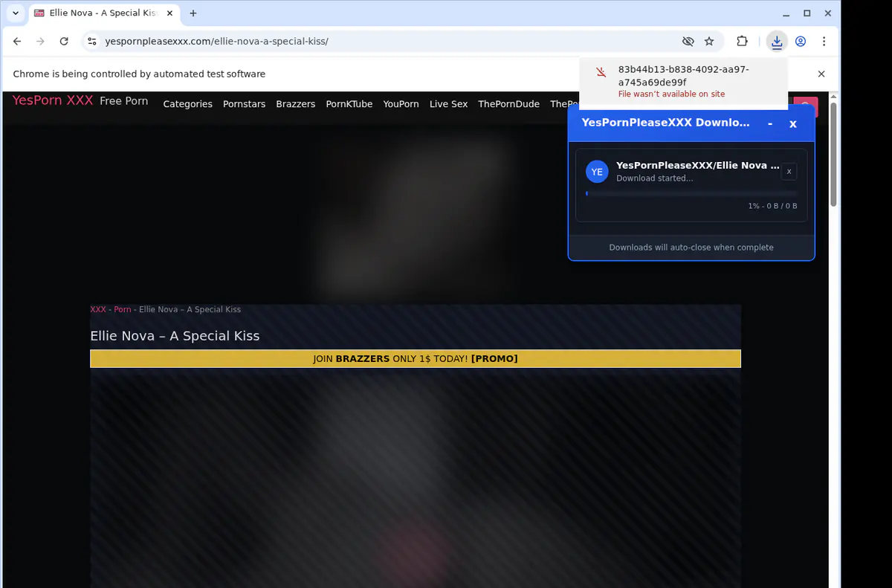892x588 pixels.
Task: Click the XXX breadcrumb link
Action: click(x=98, y=309)
